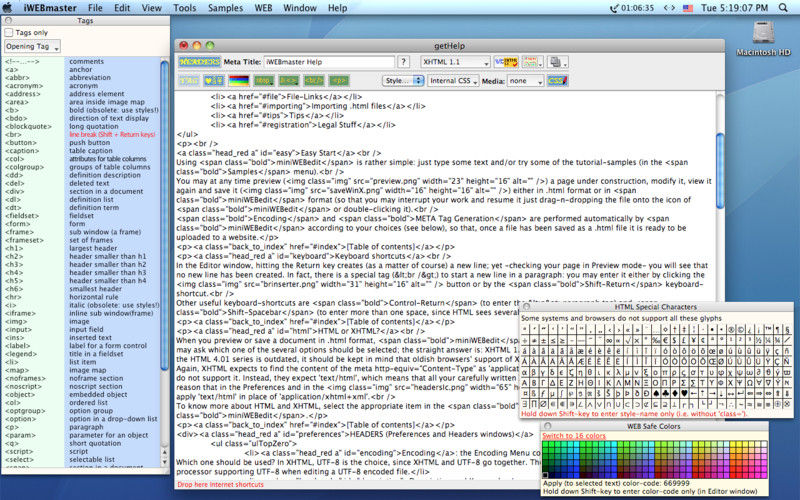Select the <blockquote> tag in Tags list
This screenshot has height=500, width=800.
click(x=29, y=127)
